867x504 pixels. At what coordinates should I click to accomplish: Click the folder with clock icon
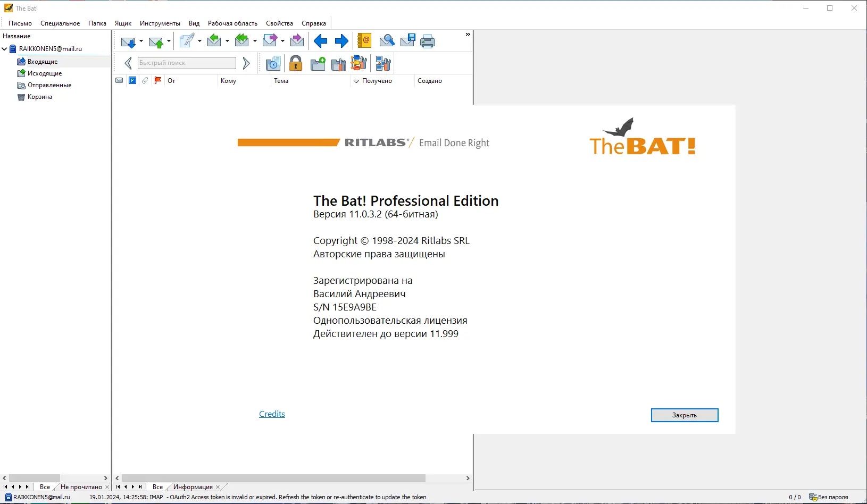(273, 64)
